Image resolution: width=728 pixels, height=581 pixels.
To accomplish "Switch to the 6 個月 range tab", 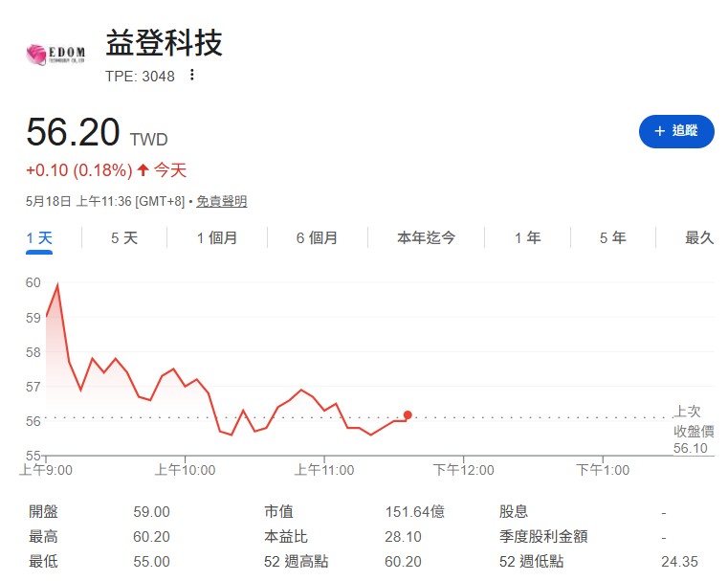I will tap(317, 238).
